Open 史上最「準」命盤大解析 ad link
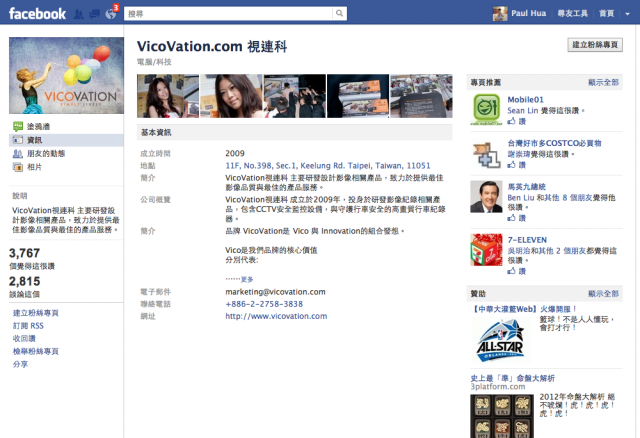The image size is (640, 438). (x=513, y=378)
